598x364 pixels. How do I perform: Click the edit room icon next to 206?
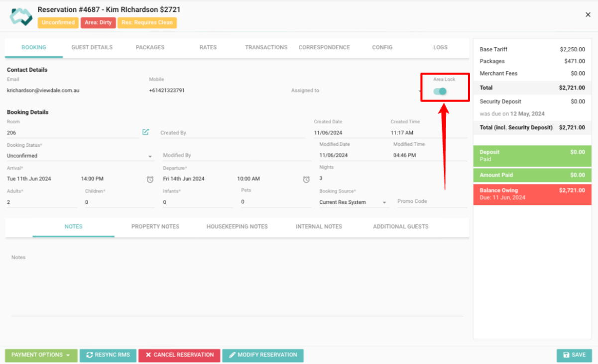[145, 132]
